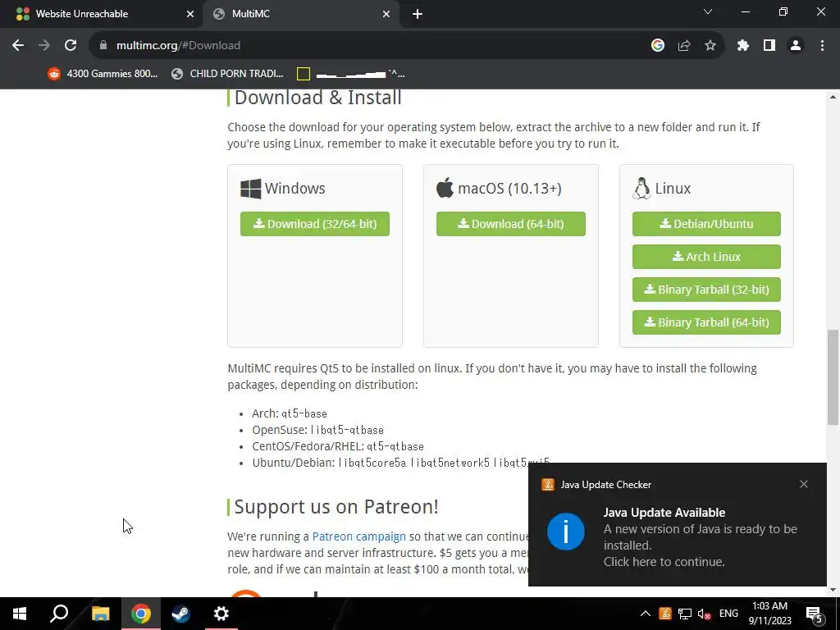Click the Apple logo beside macOS

point(445,188)
